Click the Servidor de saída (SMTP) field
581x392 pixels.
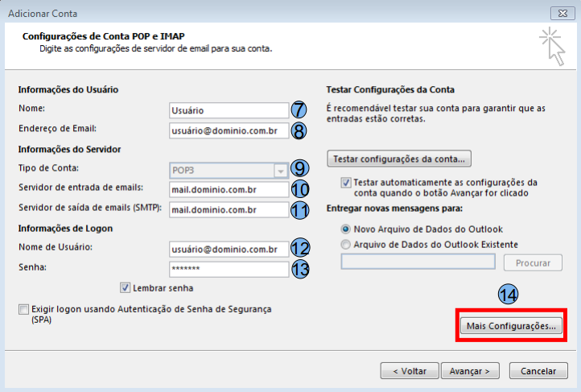[229, 210]
